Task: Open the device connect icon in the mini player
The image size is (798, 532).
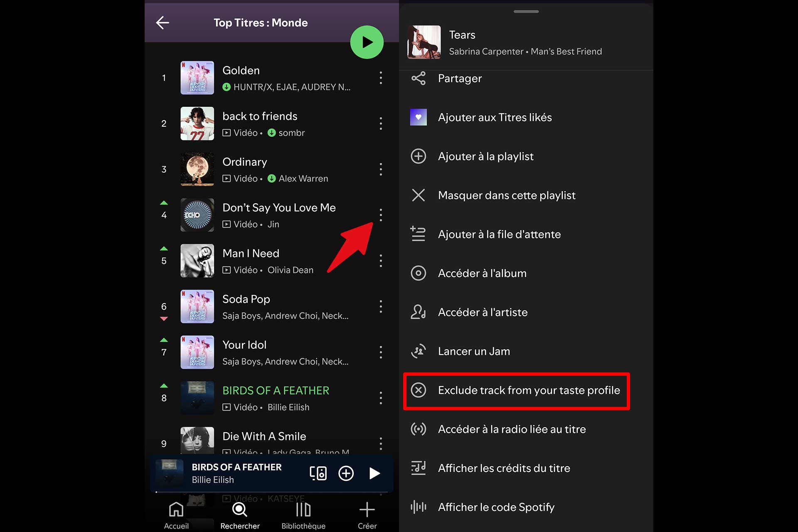Action: point(318,473)
